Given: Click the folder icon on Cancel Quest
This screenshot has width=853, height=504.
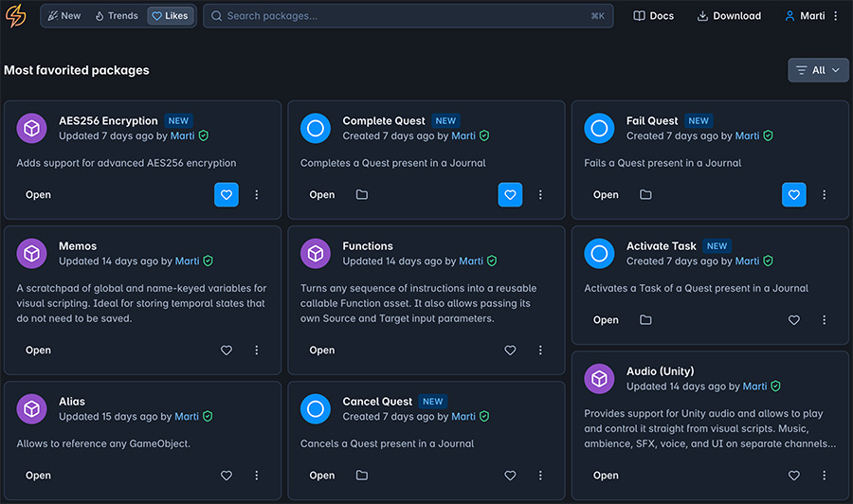Looking at the screenshot, I should (362, 476).
